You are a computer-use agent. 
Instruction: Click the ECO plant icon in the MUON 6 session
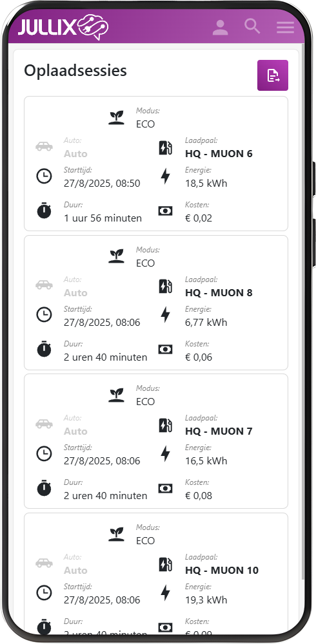pyautogui.click(x=117, y=118)
